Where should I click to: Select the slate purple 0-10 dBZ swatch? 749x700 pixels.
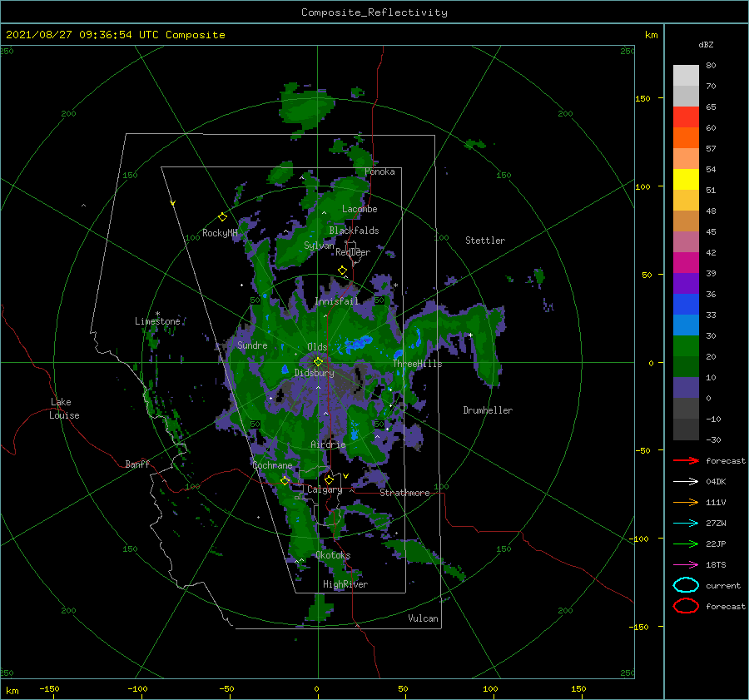pos(686,388)
